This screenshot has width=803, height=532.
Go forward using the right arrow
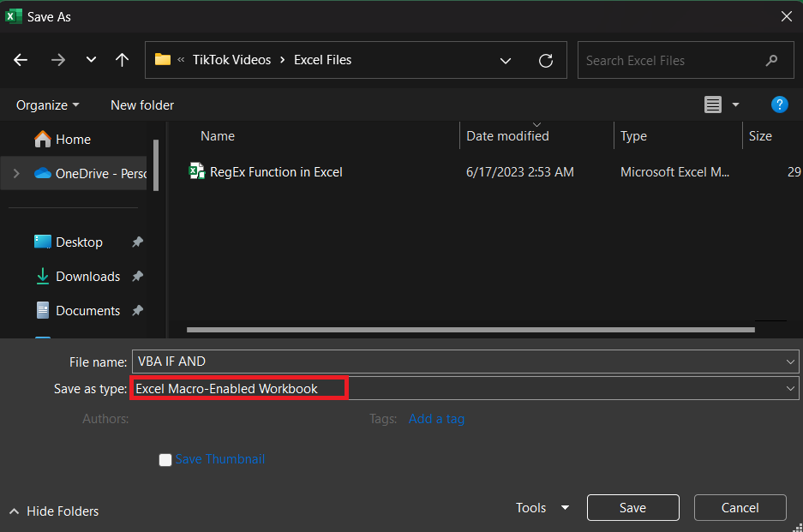[x=58, y=60]
